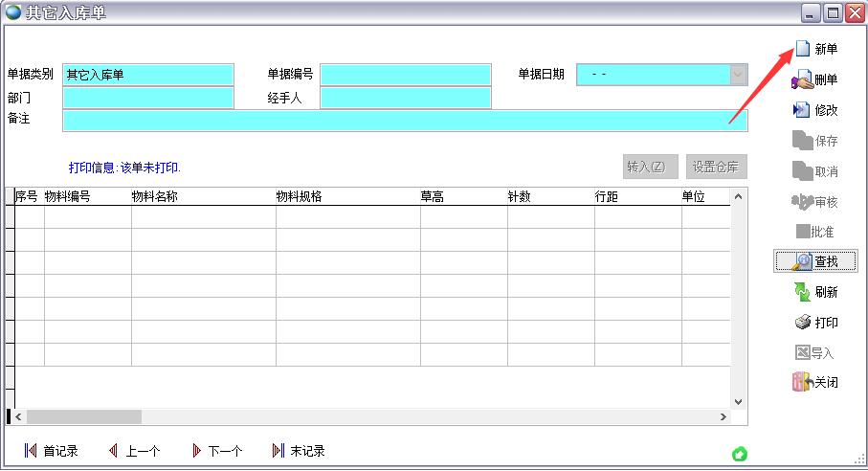Click the green status icon at bottom right
This screenshot has height=471, width=868.
pos(739,454)
